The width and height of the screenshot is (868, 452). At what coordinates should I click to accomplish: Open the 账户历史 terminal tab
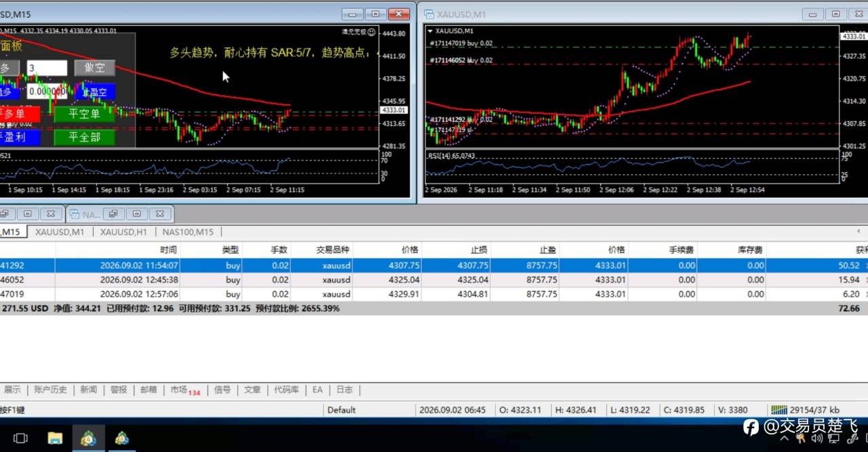[x=51, y=390]
